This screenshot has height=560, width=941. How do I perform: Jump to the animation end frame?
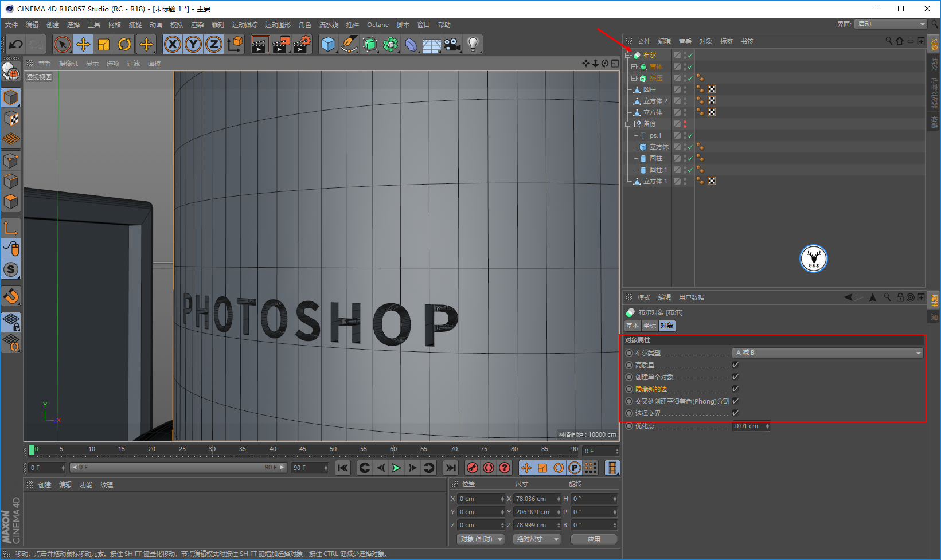[x=451, y=468]
